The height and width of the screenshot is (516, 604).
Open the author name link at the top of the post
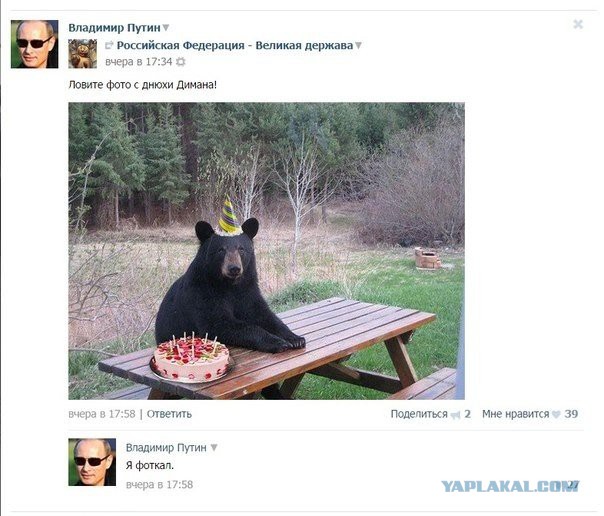coord(114,28)
